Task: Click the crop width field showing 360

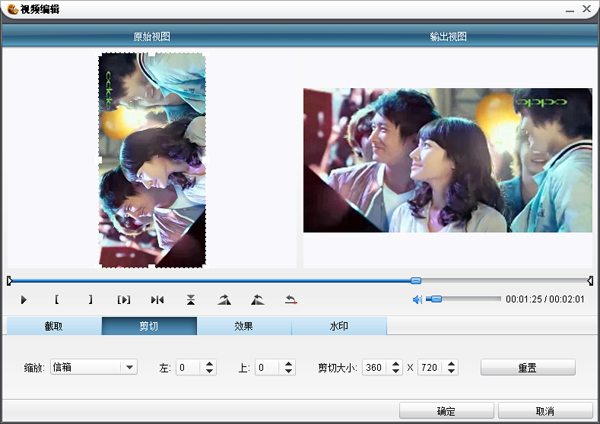Action: point(375,368)
